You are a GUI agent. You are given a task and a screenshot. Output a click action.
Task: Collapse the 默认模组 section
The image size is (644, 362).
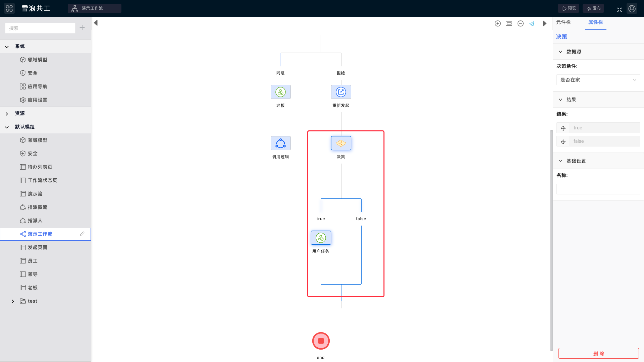pyautogui.click(x=7, y=127)
